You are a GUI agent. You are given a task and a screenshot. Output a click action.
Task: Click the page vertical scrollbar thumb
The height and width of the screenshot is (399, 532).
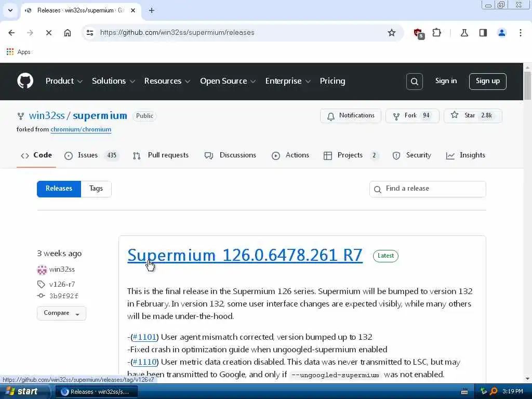pyautogui.click(x=527, y=86)
